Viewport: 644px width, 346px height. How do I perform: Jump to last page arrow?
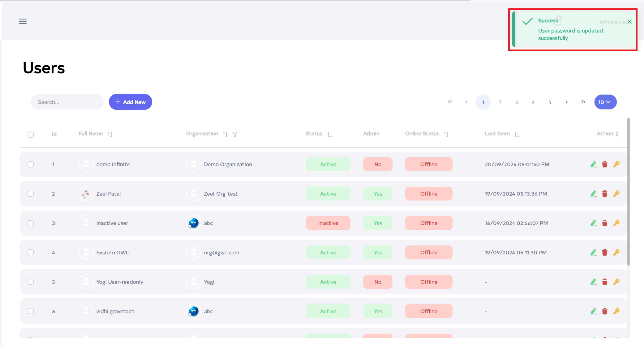[x=583, y=102]
